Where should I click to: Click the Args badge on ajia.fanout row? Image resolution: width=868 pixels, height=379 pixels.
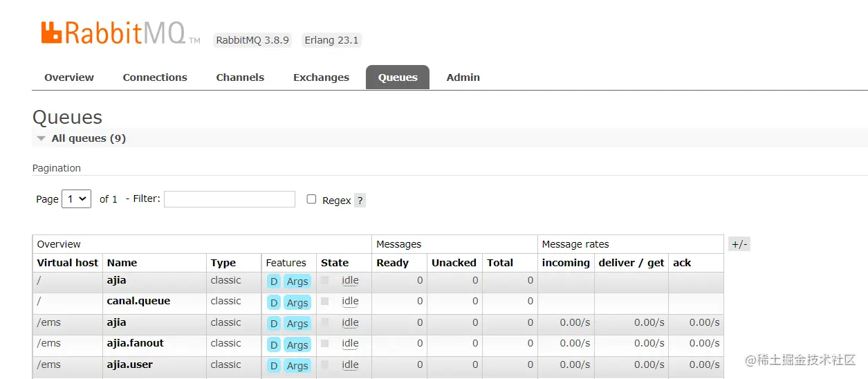(x=297, y=344)
